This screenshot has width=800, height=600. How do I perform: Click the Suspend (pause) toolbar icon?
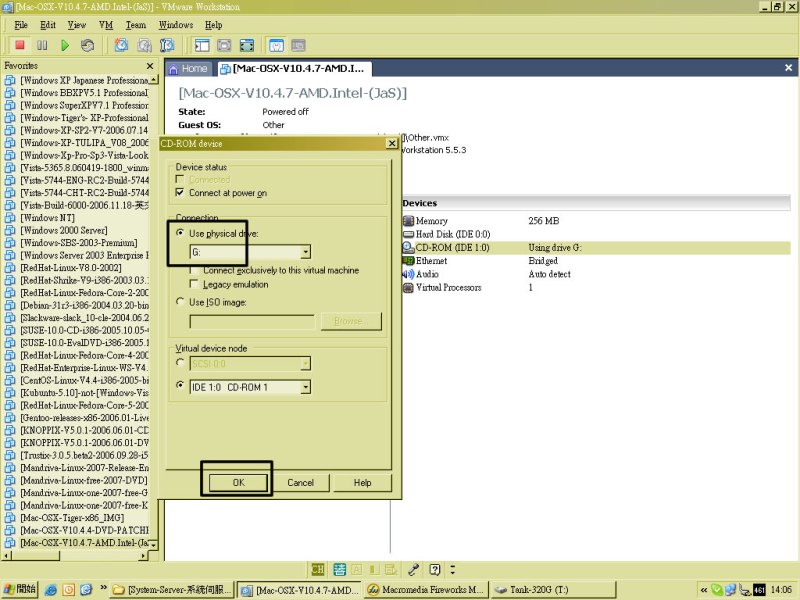tap(42, 45)
